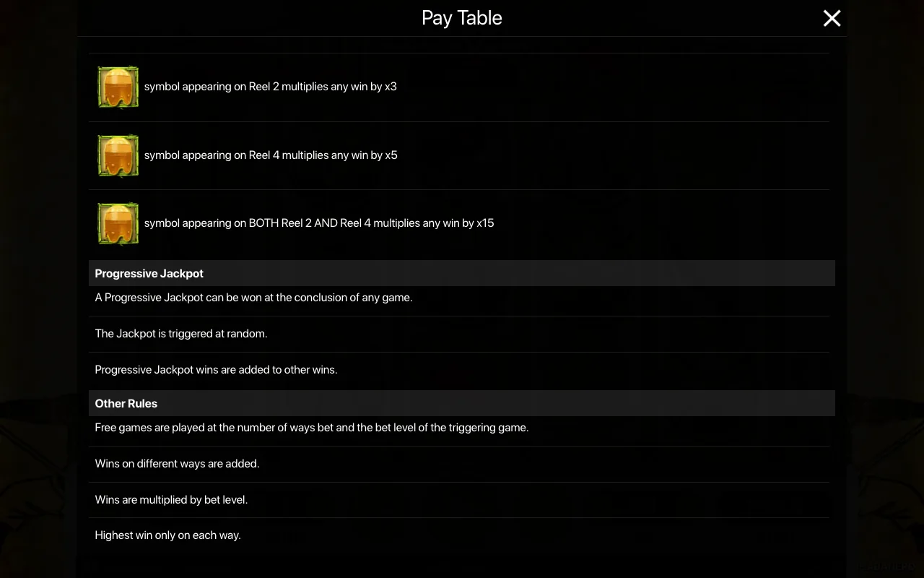Select the Other Rules section header
The height and width of the screenshot is (578, 924).
pos(462,403)
